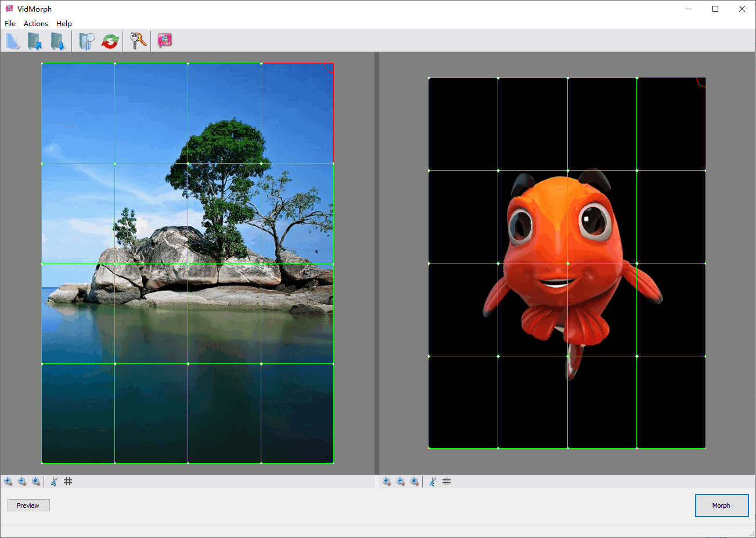Screen dimensions: 756x538
Task: Toggle the grid overlay on the right image
Action: coord(447,482)
